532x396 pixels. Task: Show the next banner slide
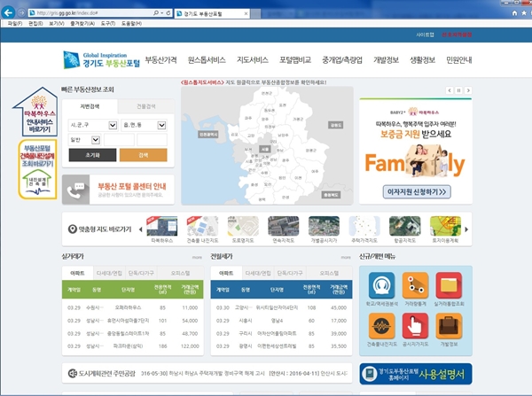[x=468, y=90]
